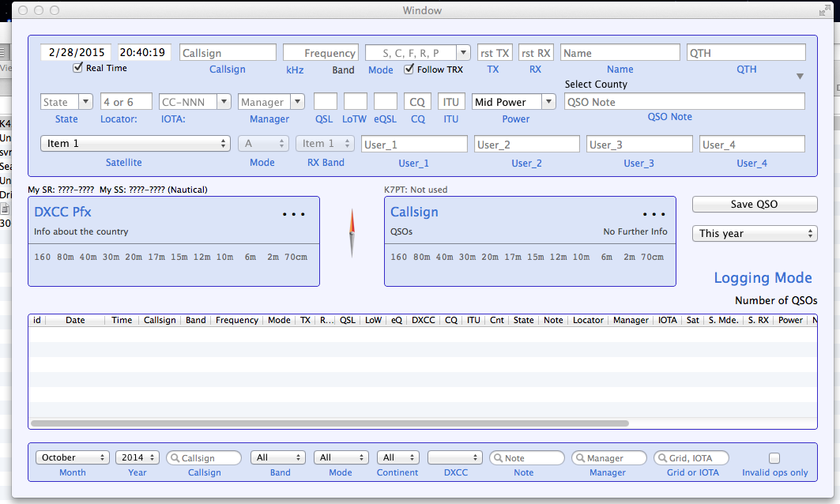840x504 pixels.
Task: Click the gray disclosure triangle below QTH
Action: [x=800, y=77]
